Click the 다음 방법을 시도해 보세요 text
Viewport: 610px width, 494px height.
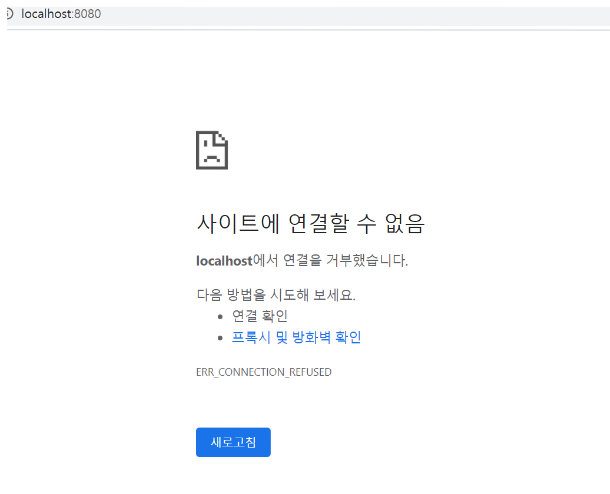click(x=276, y=295)
